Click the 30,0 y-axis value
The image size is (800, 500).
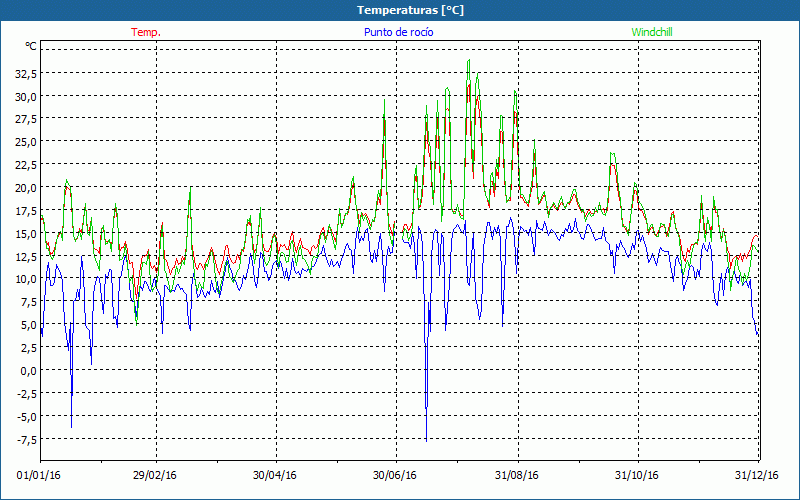[26, 97]
